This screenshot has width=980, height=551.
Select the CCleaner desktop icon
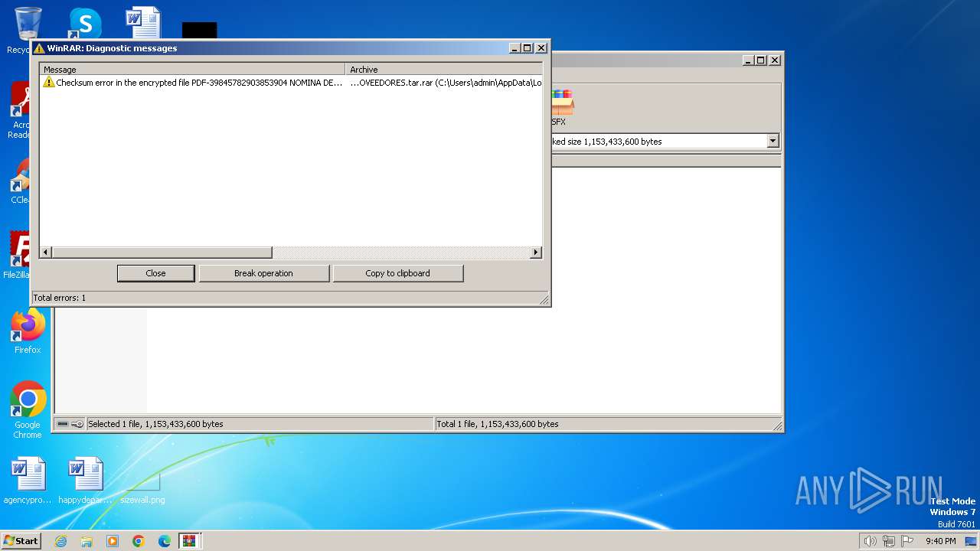point(21,182)
